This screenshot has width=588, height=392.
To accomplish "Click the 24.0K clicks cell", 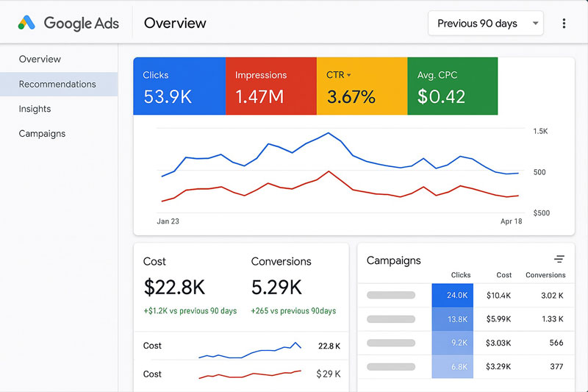I will pyautogui.click(x=453, y=295).
